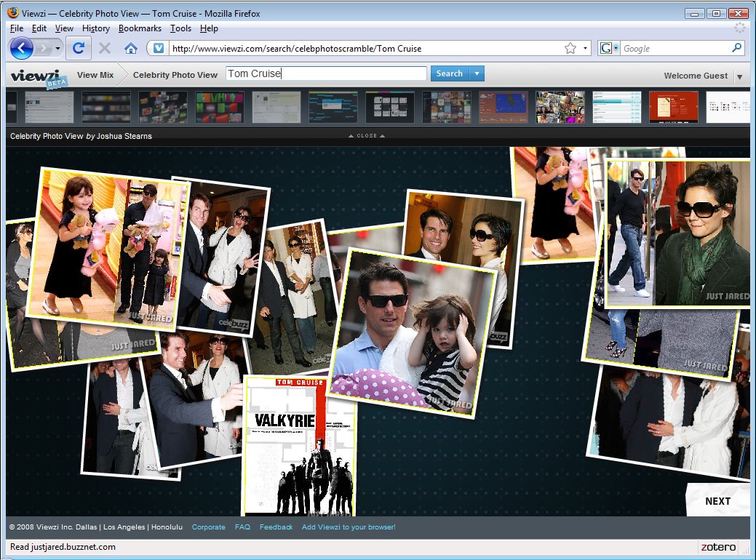Click the Viewzi beta logo
This screenshot has height=560, width=756.
coord(38,77)
